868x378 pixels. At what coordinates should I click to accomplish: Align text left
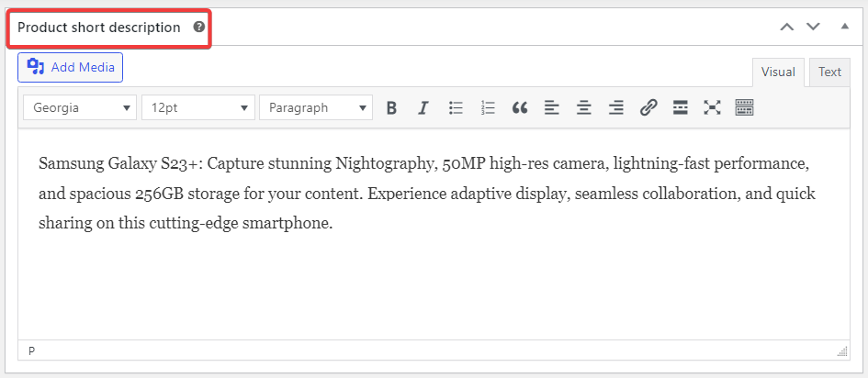click(552, 107)
